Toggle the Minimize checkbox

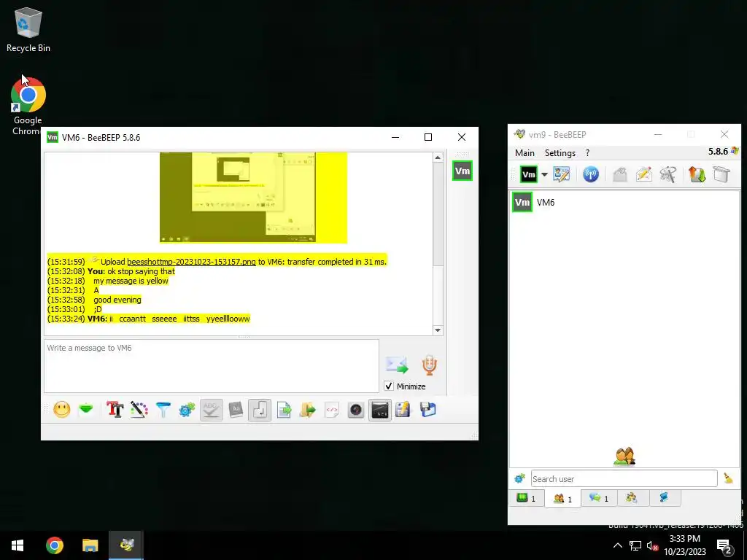click(x=389, y=386)
